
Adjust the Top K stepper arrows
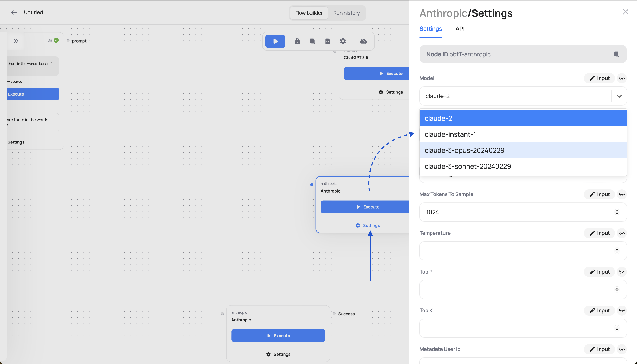click(x=617, y=328)
